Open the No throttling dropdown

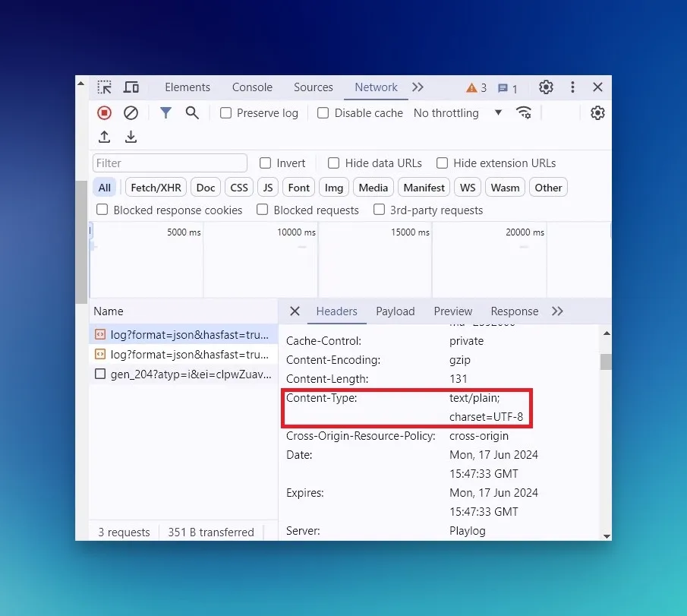click(458, 113)
